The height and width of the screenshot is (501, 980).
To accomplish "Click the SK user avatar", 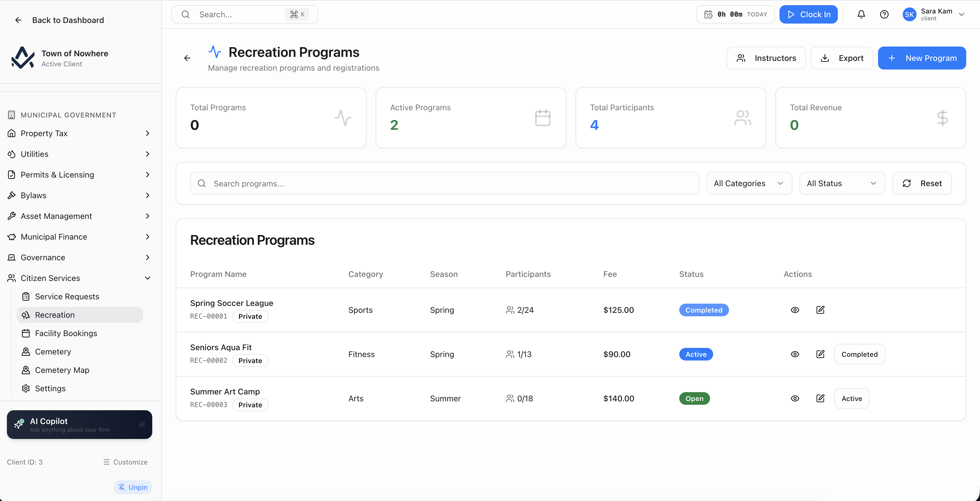I will click(x=909, y=14).
